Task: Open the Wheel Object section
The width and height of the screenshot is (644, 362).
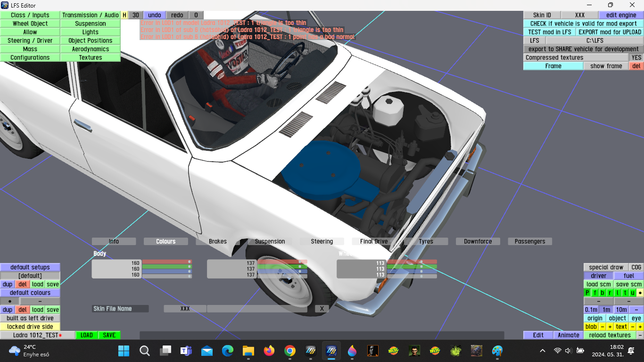Action: 30,24
